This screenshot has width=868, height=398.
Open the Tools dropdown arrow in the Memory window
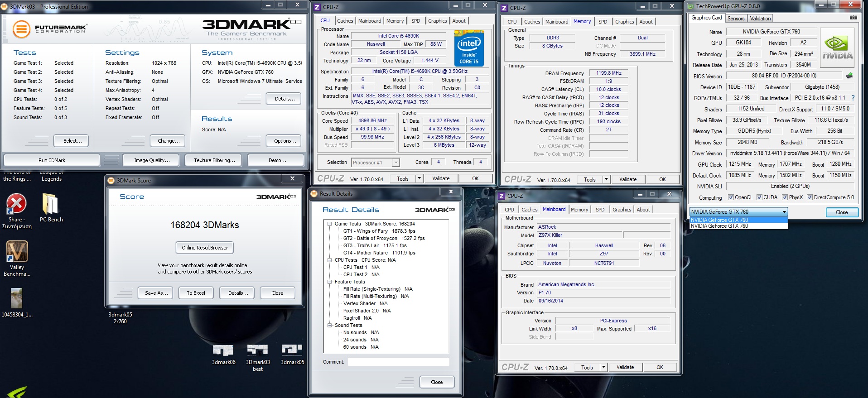point(606,179)
